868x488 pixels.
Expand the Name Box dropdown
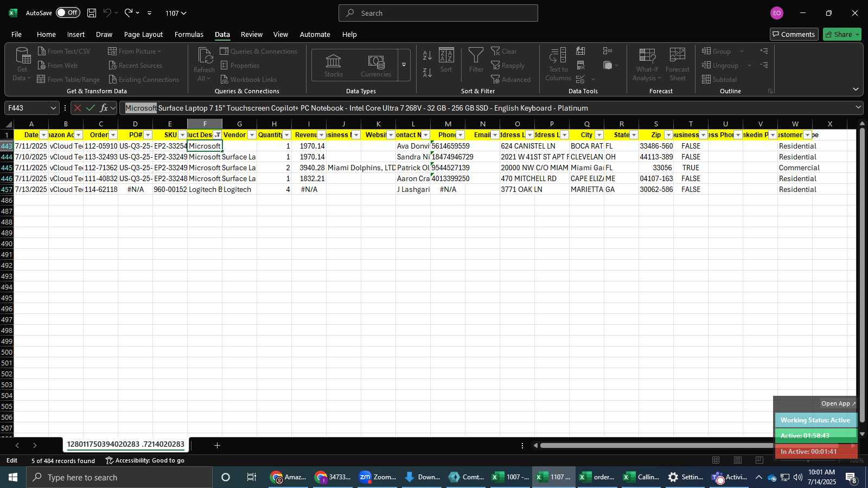click(53, 108)
